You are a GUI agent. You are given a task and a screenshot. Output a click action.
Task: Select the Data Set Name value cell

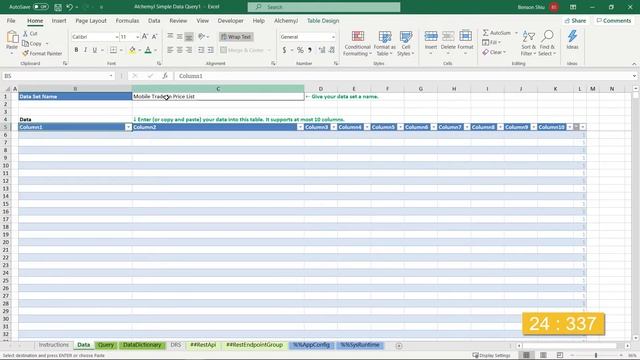218,96
